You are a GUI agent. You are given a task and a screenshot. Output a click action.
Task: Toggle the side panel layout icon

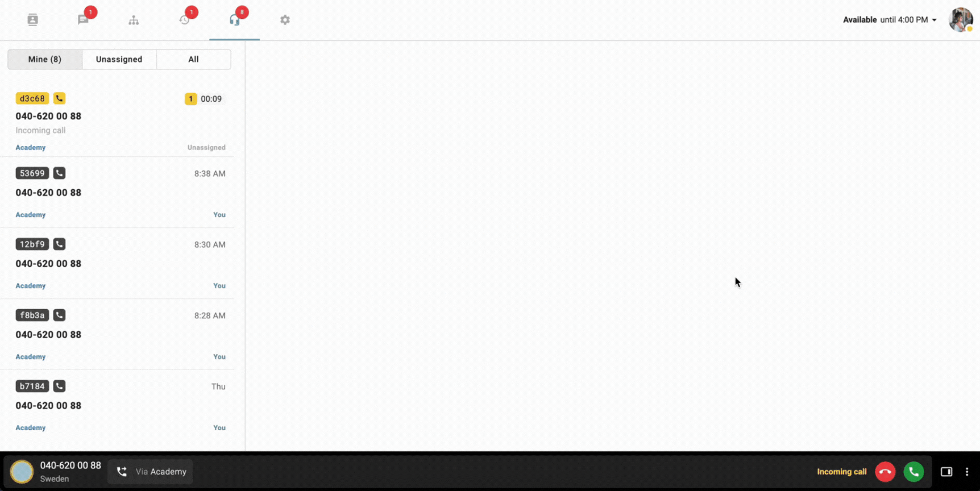click(946, 472)
